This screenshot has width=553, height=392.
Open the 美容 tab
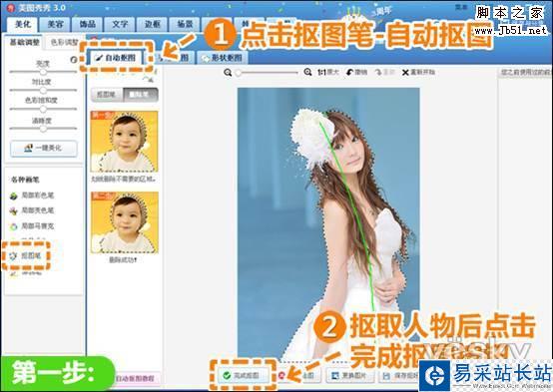(55, 24)
